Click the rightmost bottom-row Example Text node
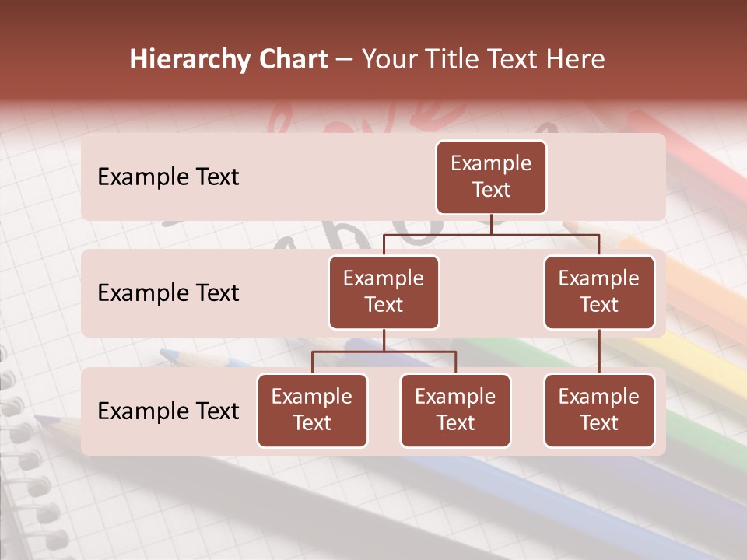 coord(599,410)
